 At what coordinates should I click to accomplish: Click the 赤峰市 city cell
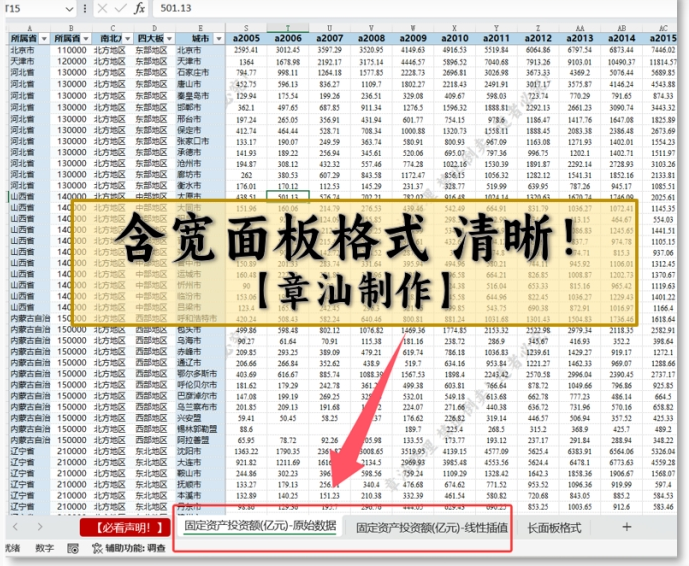pyautogui.click(x=201, y=352)
